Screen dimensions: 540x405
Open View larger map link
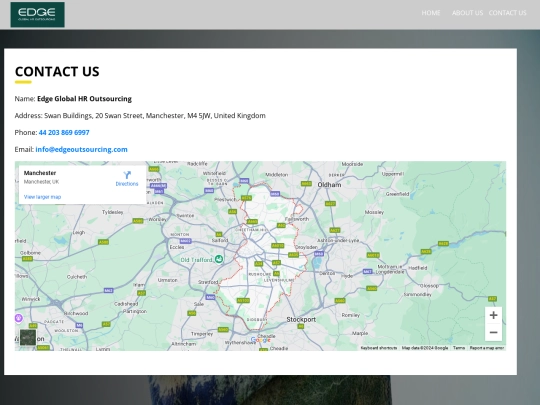[x=42, y=197]
